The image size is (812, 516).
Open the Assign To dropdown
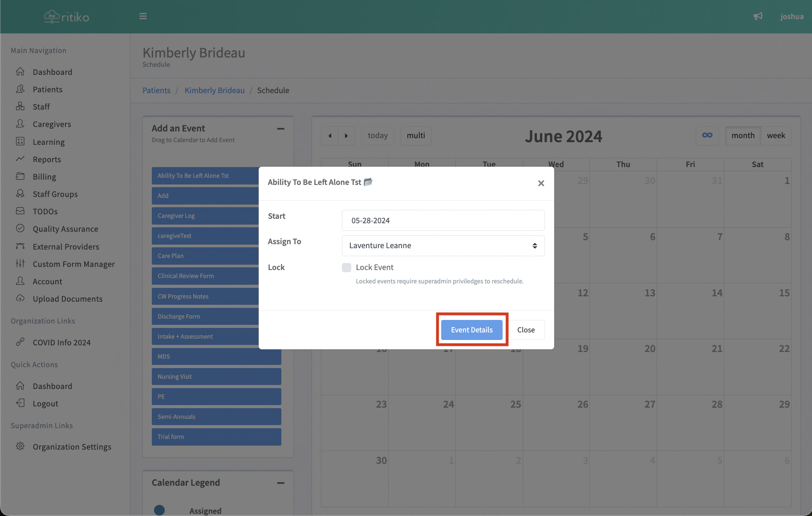pos(443,246)
